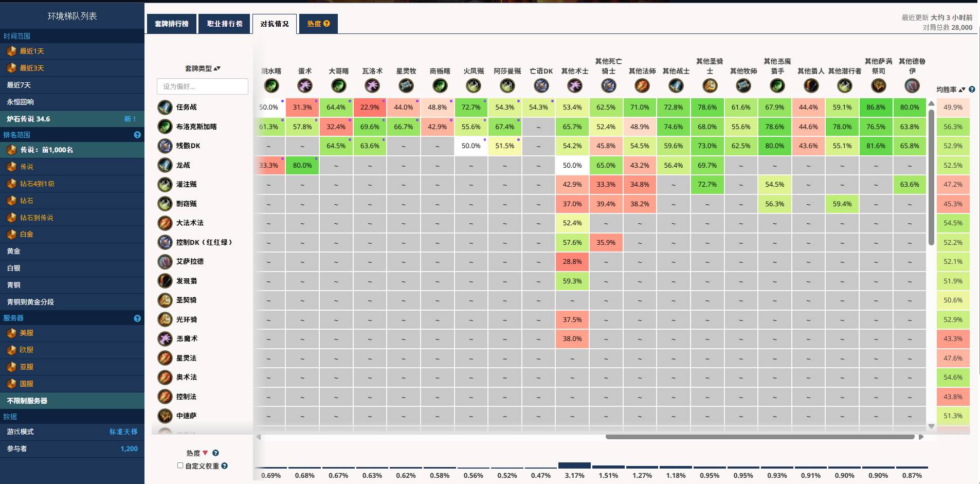Click the 任务战 deck class icon

pyautogui.click(x=165, y=107)
